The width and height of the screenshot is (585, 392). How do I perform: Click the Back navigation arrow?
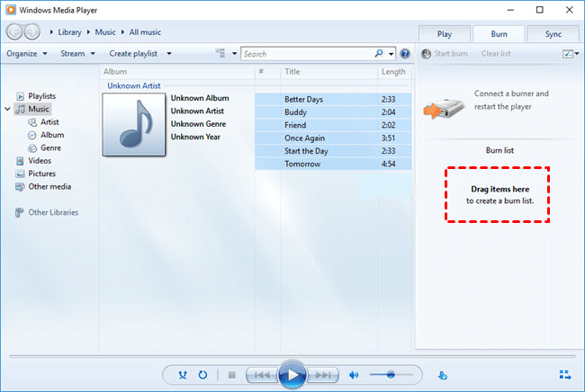click(x=14, y=32)
